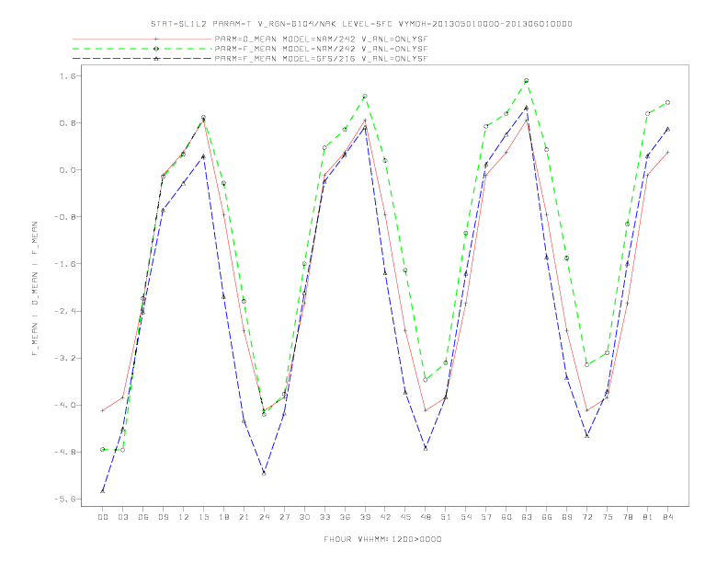Click the highest green circle data point at hour 63
Image resolution: width=728 pixels, height=563 pixels.
tap(526, 81)
